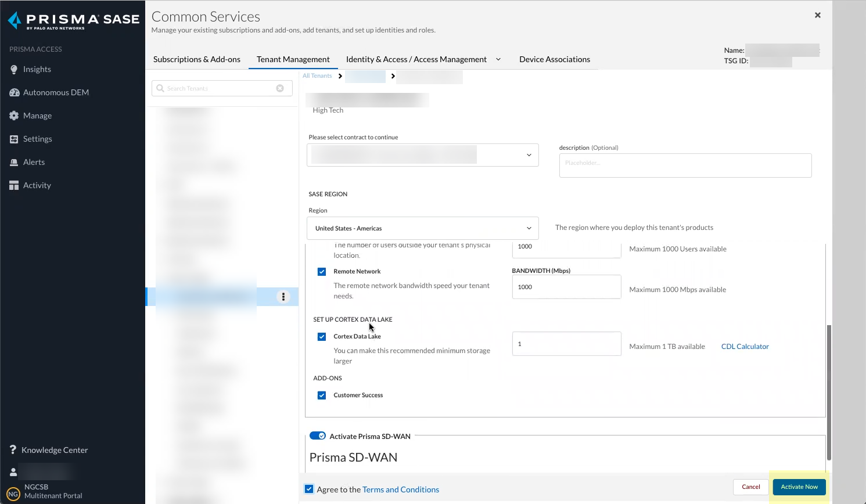The width and height of the screenshot is (866, 504).
Task: Uncheck the Remote Network checkbox
Action: (322, 272)
